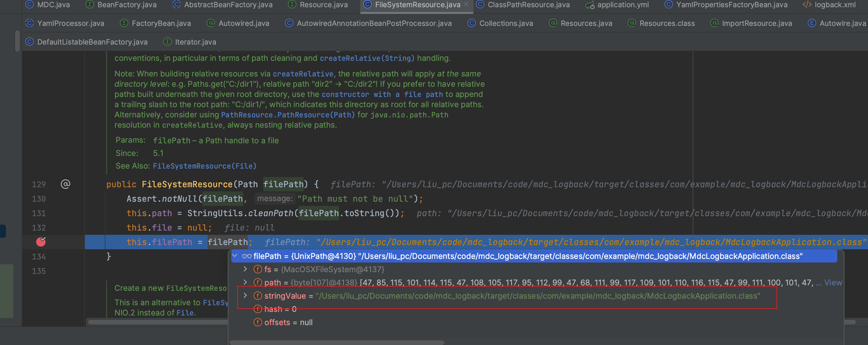Open Resources.java tab

tap(581, 23)
